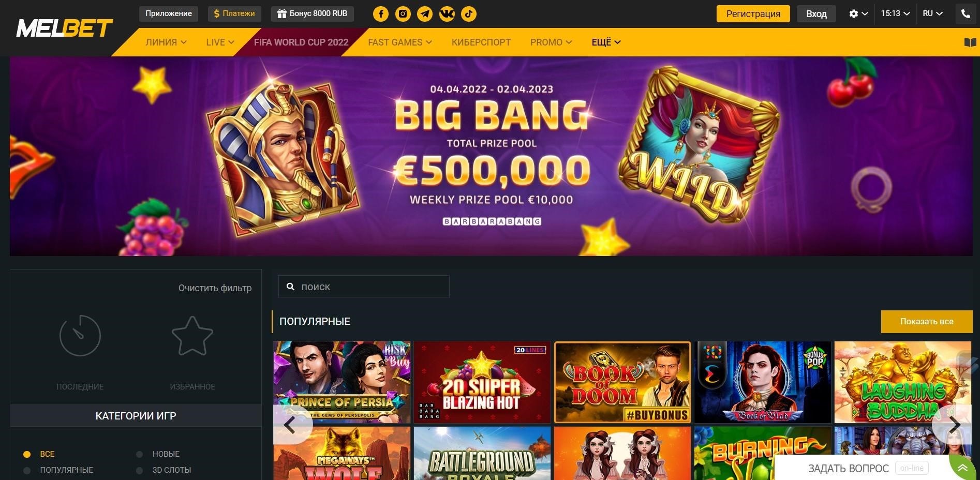Open the Instagram social icon
980x480 pixels.
pyautogui.click(x=403, y=14)
